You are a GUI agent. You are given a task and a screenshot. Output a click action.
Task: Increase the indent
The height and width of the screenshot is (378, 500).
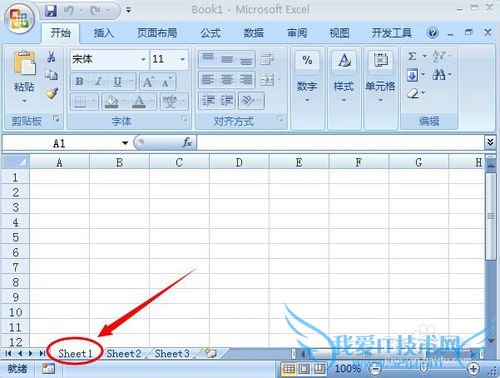click(x=227, y=101)
